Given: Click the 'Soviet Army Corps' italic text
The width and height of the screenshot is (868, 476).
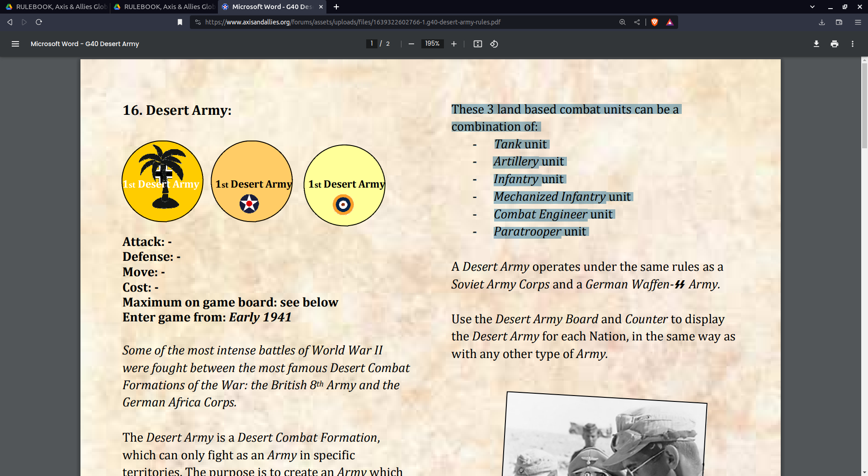Looking at the screenshot, I should (500, 284).
